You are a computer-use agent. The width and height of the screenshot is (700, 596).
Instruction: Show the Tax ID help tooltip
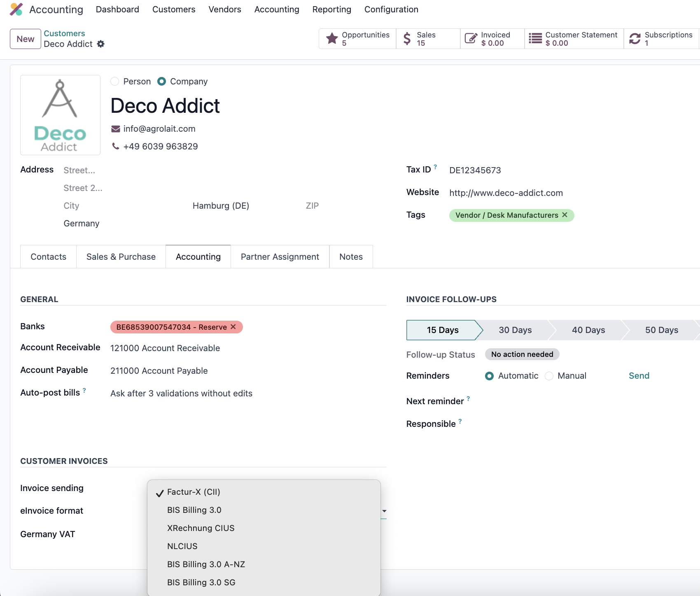click(435, 167)
